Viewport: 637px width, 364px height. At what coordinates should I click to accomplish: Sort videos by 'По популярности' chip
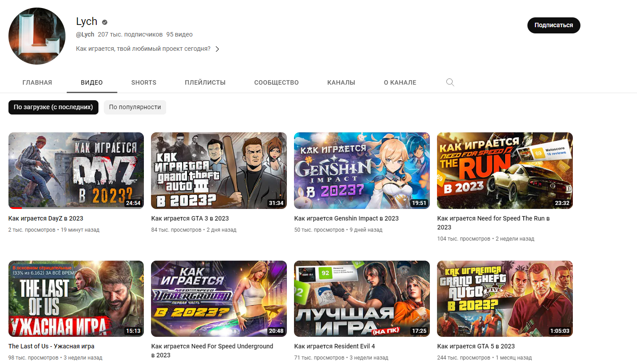pyautogui.click(x=135, y=107)
